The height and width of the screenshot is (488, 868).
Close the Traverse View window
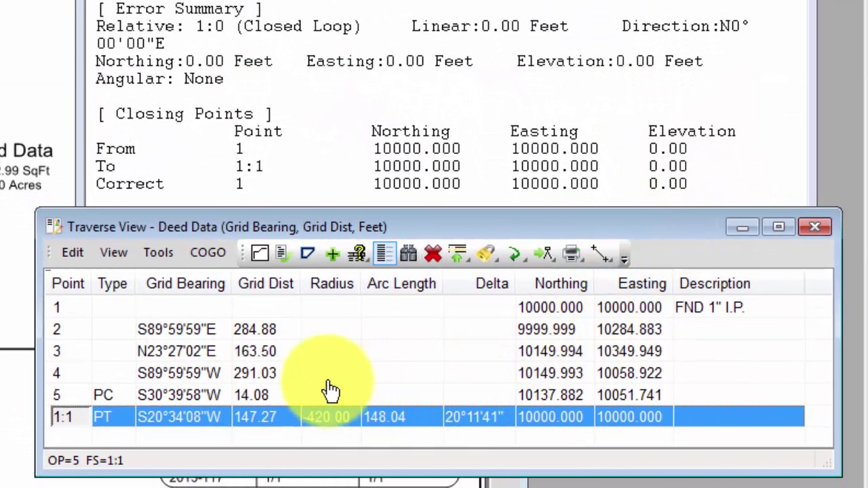click(814, 227)
